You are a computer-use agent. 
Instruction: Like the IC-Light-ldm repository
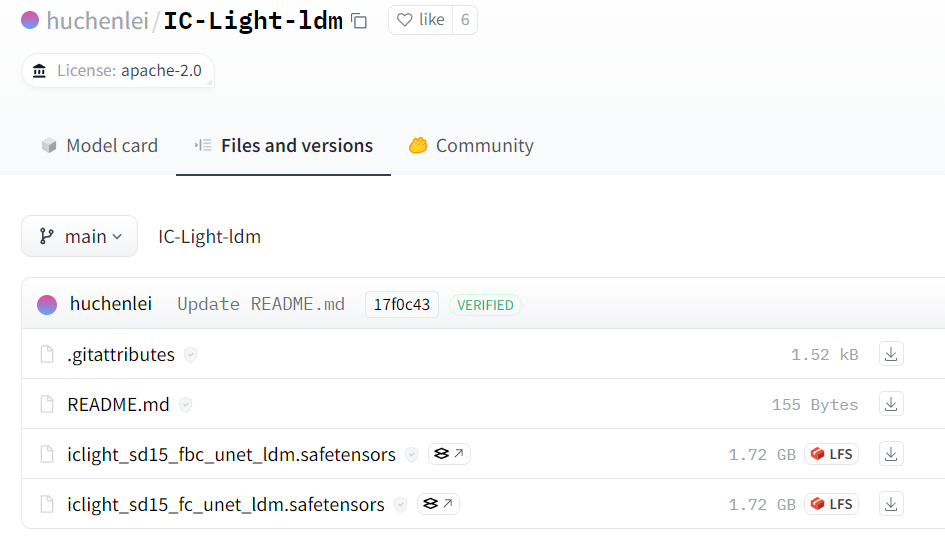[x=421, y=20]
